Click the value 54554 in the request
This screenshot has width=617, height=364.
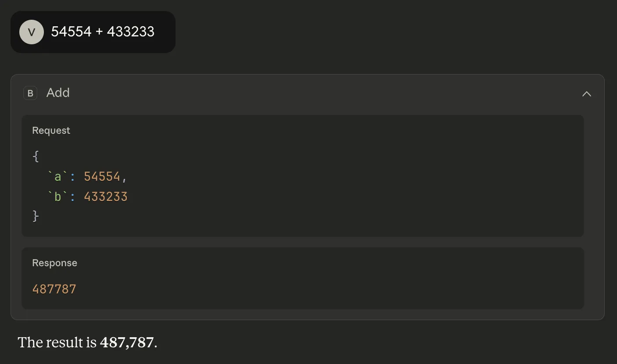pos(102,176)
